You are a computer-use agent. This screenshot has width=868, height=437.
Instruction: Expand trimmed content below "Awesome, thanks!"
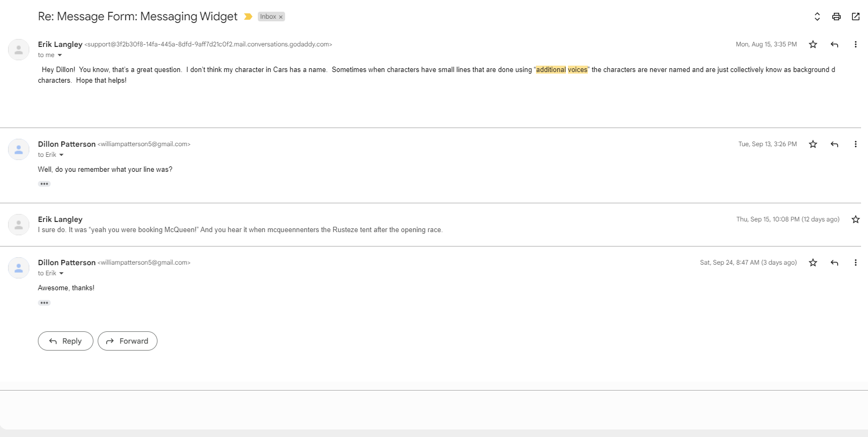44,303
